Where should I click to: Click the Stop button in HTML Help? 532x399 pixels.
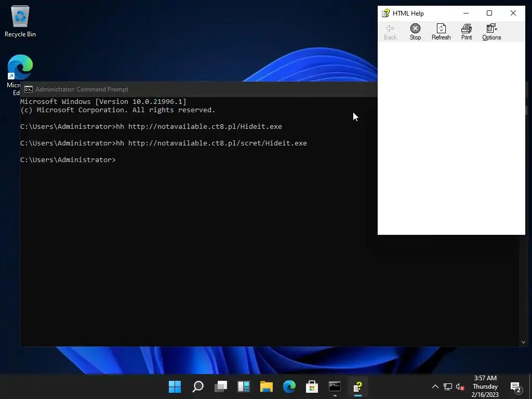(415, 32)
